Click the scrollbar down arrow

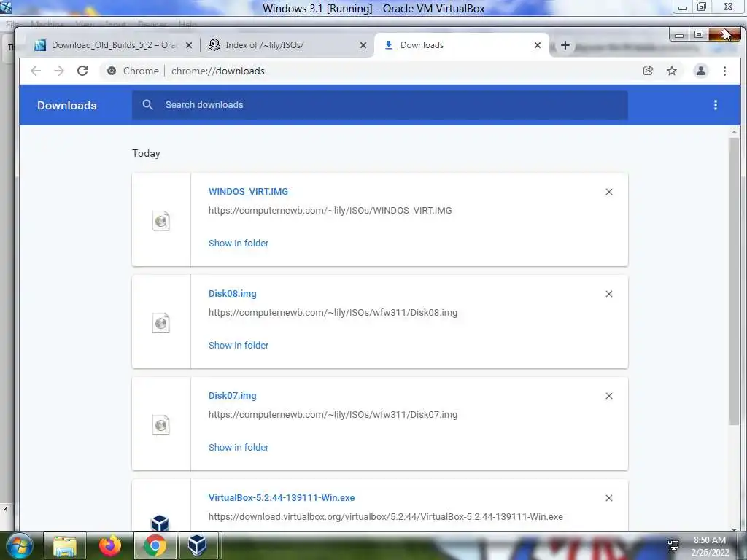click(x=734, y=528)
